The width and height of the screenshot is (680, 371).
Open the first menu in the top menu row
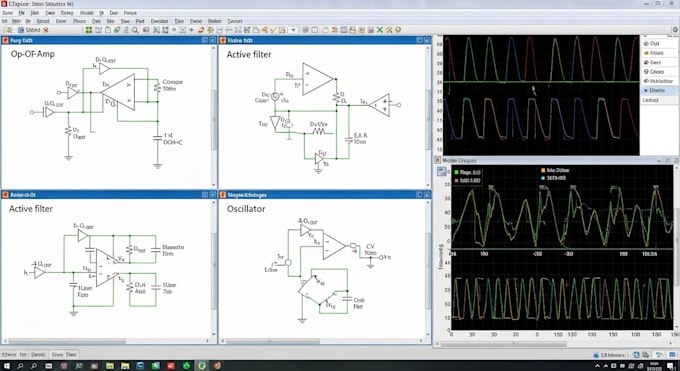tap(7, 13)
